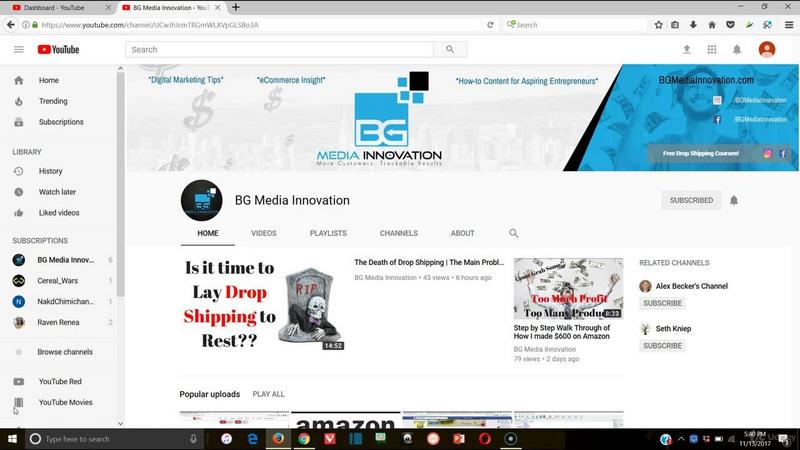The image size is (800, 450).
Task: Click the BG Media Innovation channel avatar
Action: click(x=202, y=201)
